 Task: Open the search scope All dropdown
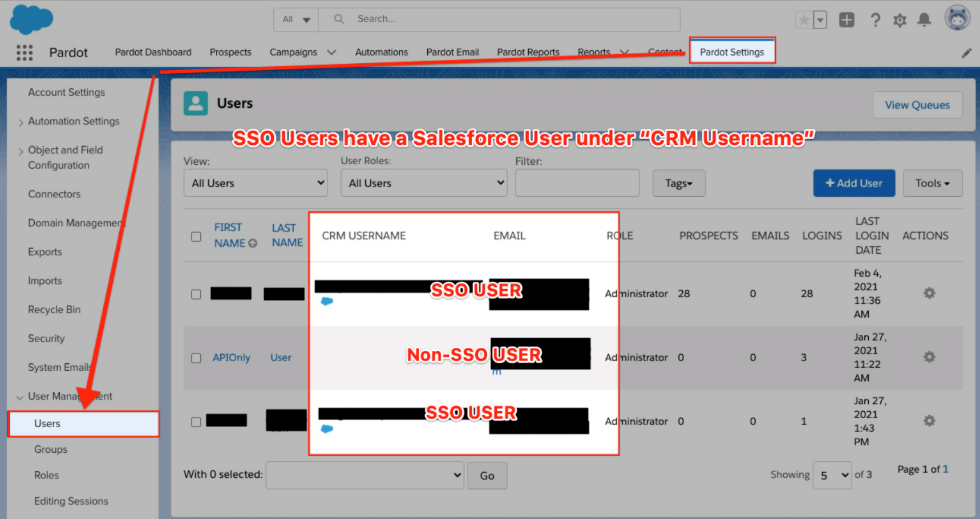296,19
